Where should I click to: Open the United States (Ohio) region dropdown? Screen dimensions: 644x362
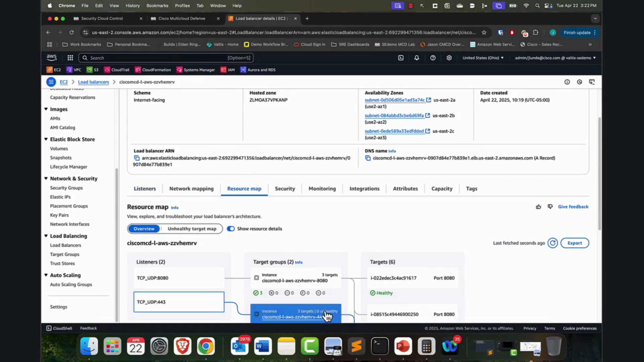pos(483,58)
